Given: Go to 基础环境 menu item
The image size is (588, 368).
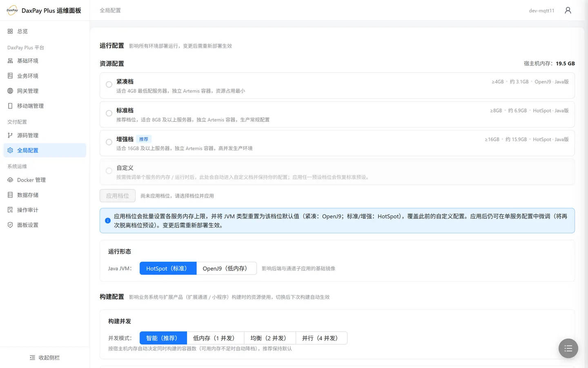Looking at the screenshot, I should (x=45, y=61).
